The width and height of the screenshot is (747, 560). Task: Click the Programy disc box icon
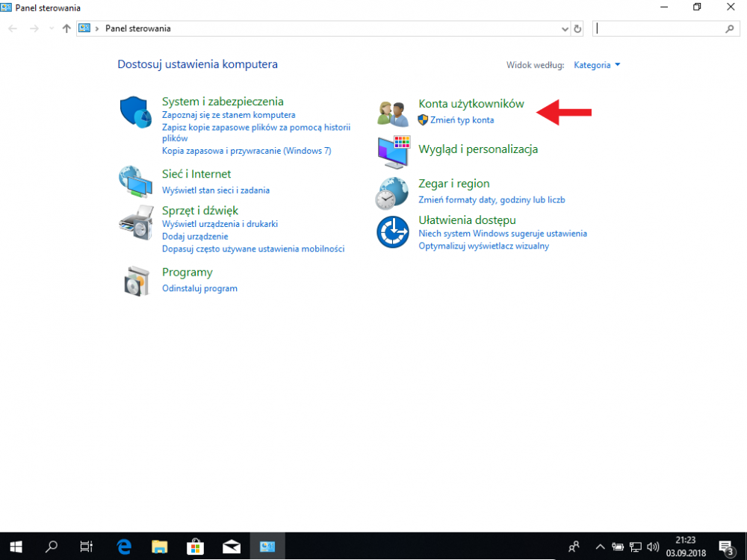click(137, 281)
